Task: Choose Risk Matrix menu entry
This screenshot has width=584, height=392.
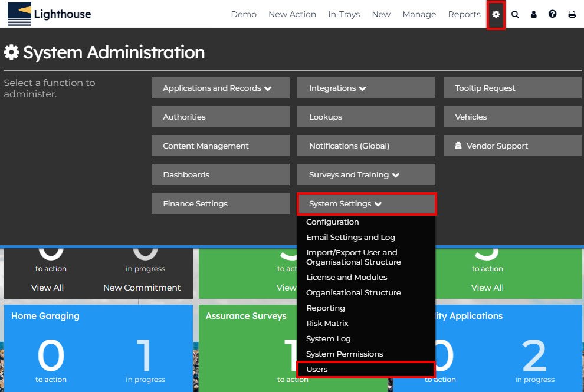Action: (327, 323)
